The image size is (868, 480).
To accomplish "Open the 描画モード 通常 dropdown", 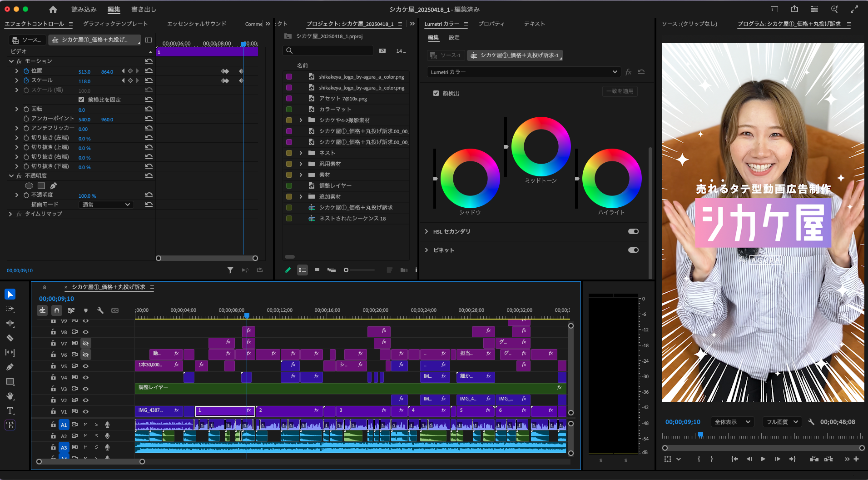I will tap(106, 205).
